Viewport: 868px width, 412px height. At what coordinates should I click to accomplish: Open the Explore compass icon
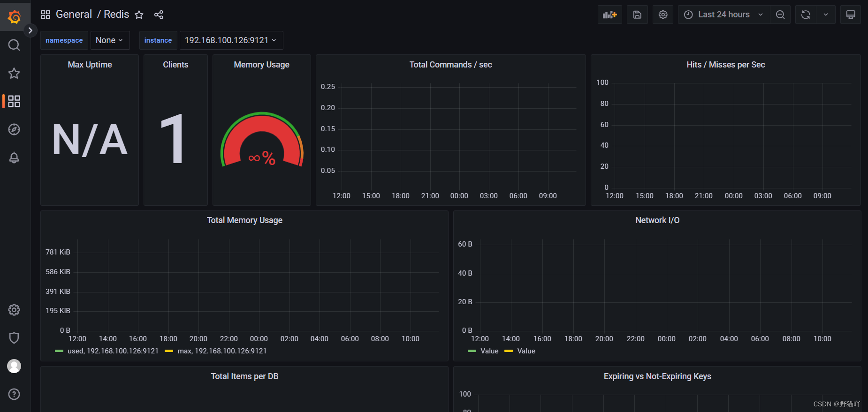point(14,129)
